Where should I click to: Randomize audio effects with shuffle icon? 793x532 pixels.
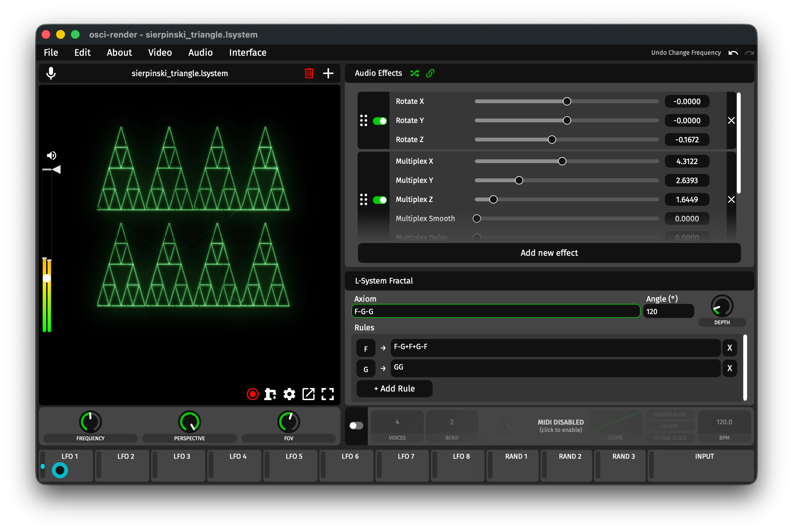(414, 73)
